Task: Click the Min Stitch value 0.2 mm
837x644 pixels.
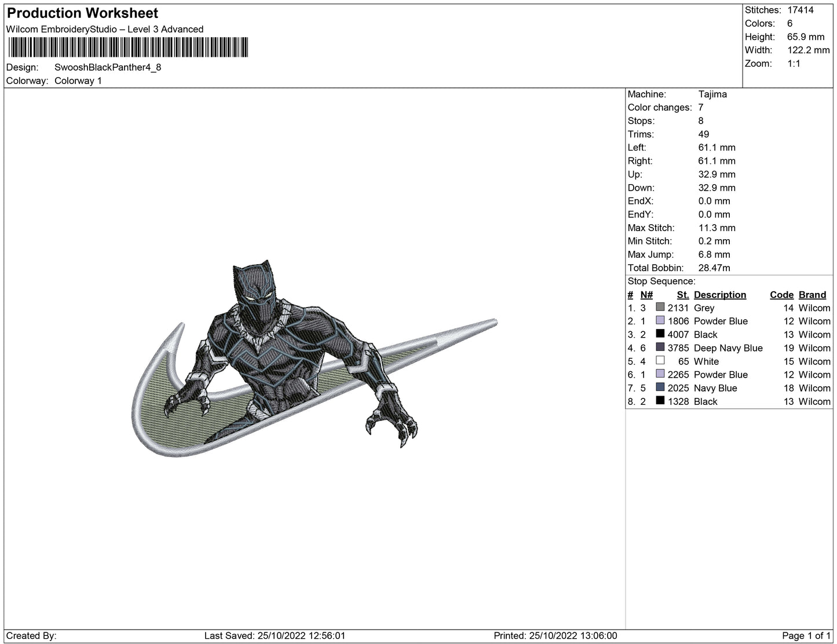Action: coord(714,240)
